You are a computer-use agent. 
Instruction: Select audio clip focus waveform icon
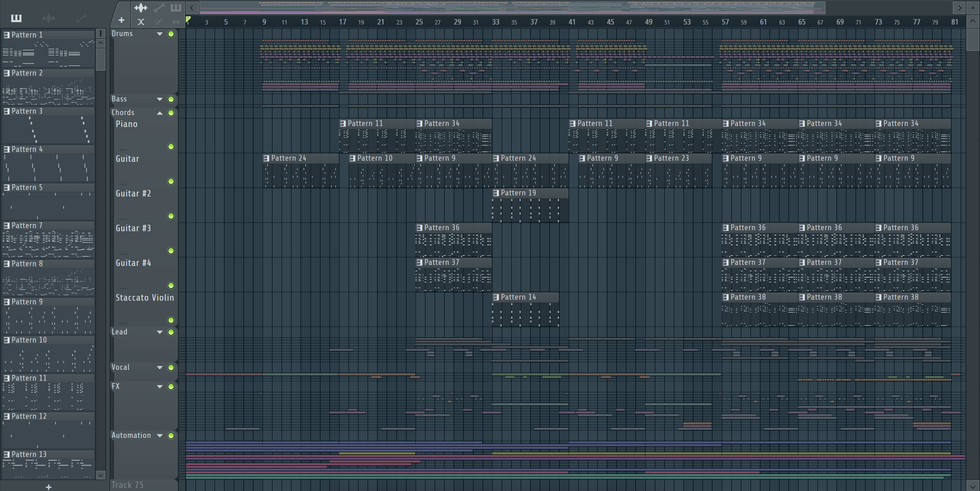[x=141, y=7]
